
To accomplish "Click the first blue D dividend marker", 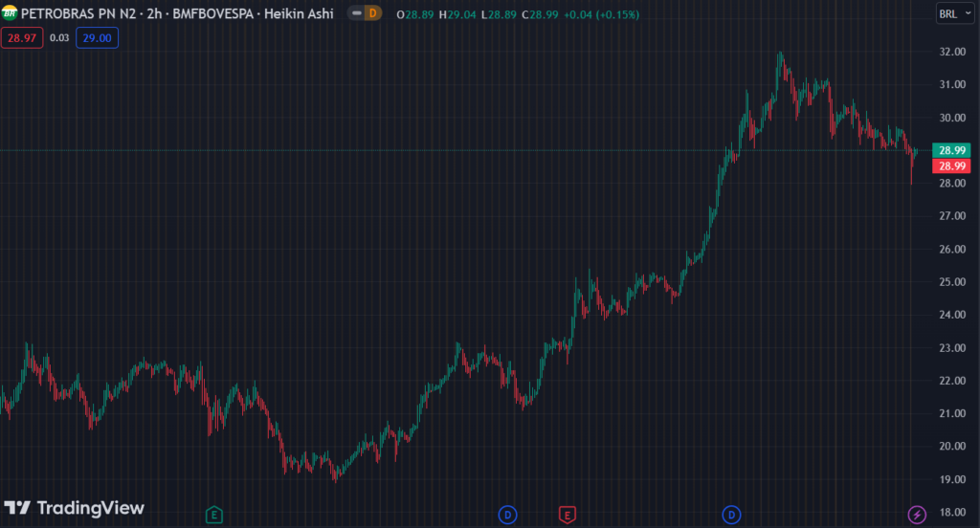I will pyautogui.click(x=507, y=515).
